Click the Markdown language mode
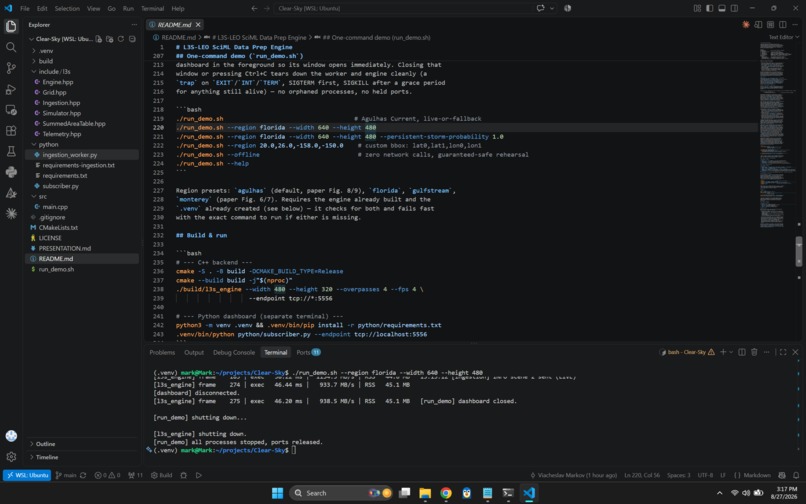This screenshot has width=806, height=504. click(x=752, y=475)
